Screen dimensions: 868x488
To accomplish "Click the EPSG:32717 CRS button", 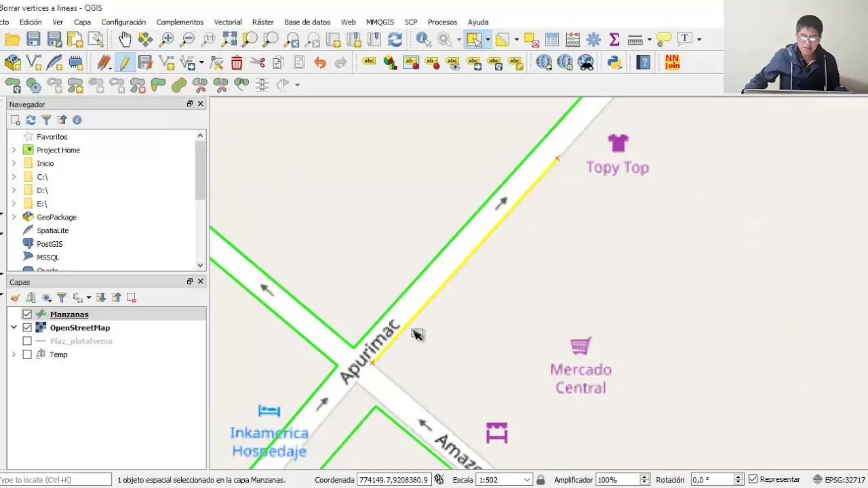I will point(840,480).
